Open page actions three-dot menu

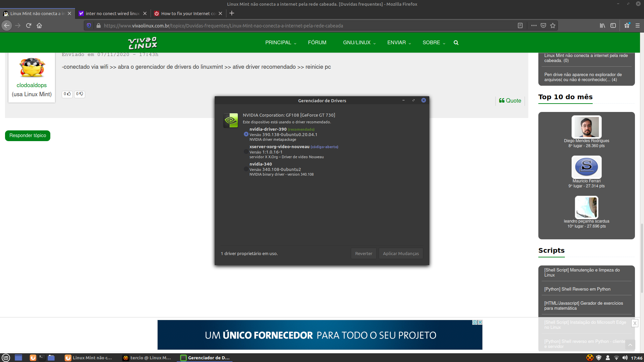[x=534, y=25]
